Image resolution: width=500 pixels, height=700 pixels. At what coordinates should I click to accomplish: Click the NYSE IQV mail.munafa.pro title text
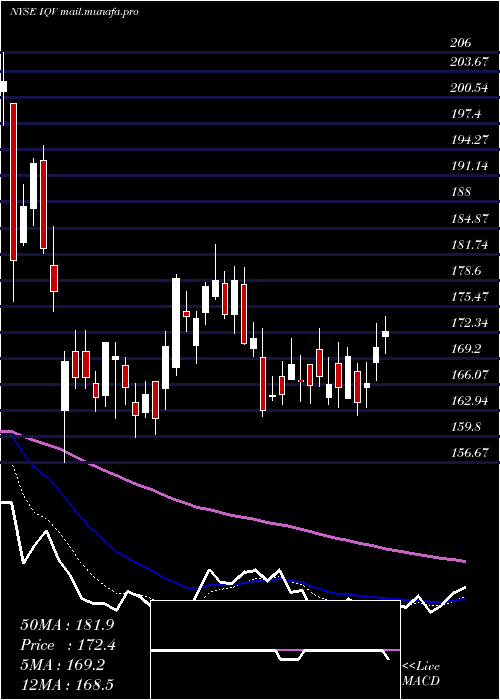[74, 12]
